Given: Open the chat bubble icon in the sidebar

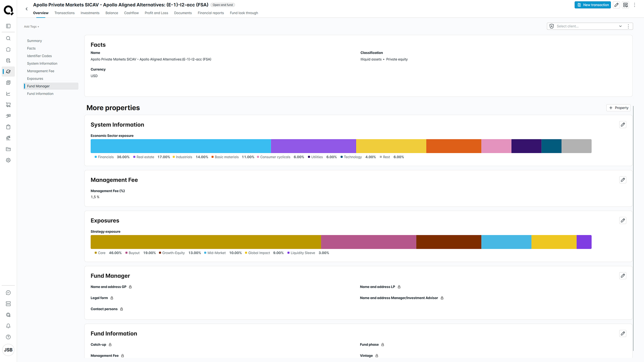Looking at the screenshot, I should tap(8, 293).
